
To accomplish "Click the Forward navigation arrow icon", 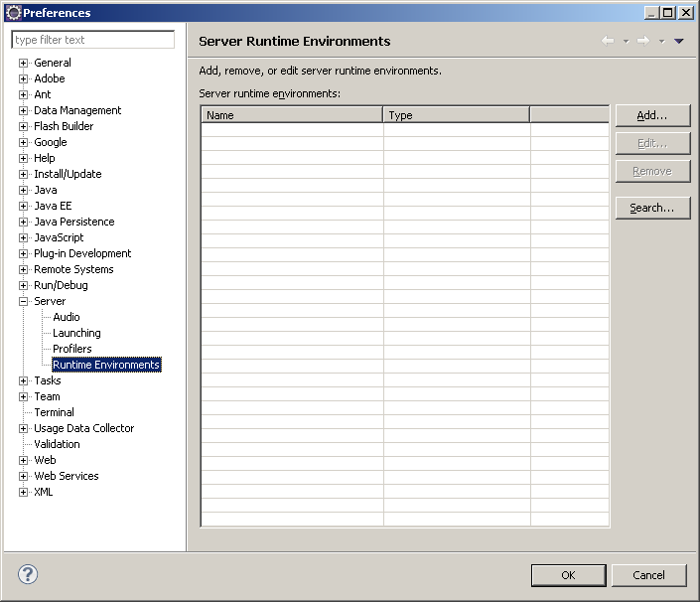I will [x=642, y=41].
